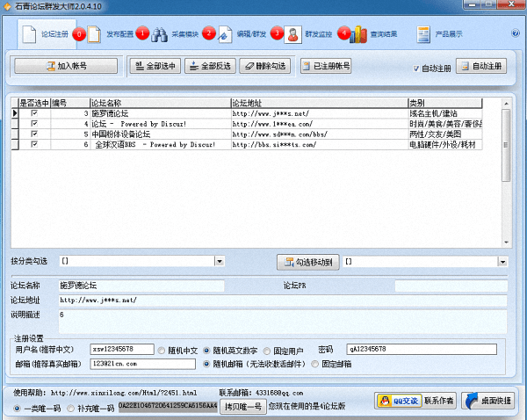Viewport: 527px width, 420px height.
Task: Select the 随机中文 radio button
Action: tap(161, 349)
